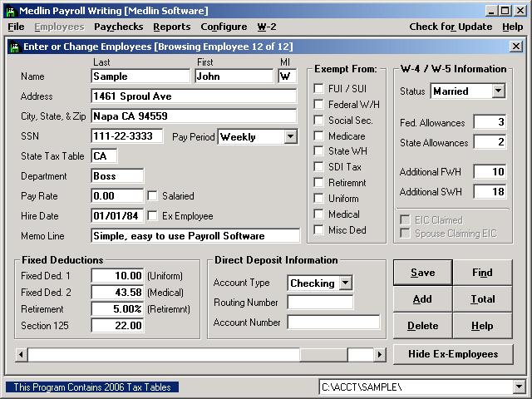Image resolution: width=532 pixels, height=399 pixels.
Task: Click the Hire Date field
Action: click(117, 216)
